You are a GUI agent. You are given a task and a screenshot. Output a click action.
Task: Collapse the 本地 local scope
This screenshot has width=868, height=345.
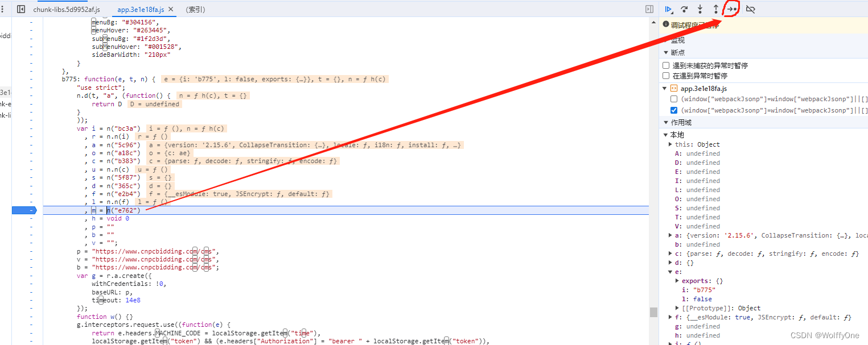pos(665,135)
